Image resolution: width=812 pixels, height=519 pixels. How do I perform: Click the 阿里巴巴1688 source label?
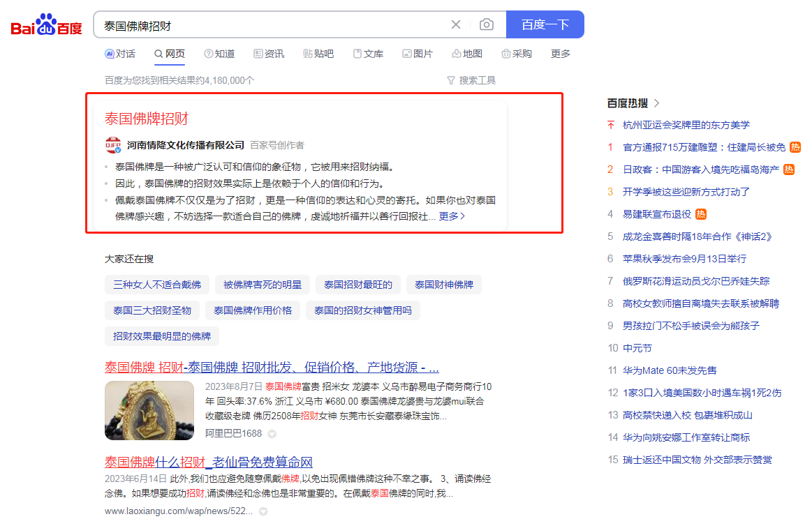(x=234, y=434)
